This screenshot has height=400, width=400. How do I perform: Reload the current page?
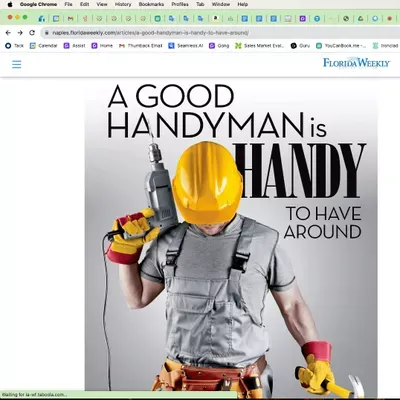click(32, 33)
